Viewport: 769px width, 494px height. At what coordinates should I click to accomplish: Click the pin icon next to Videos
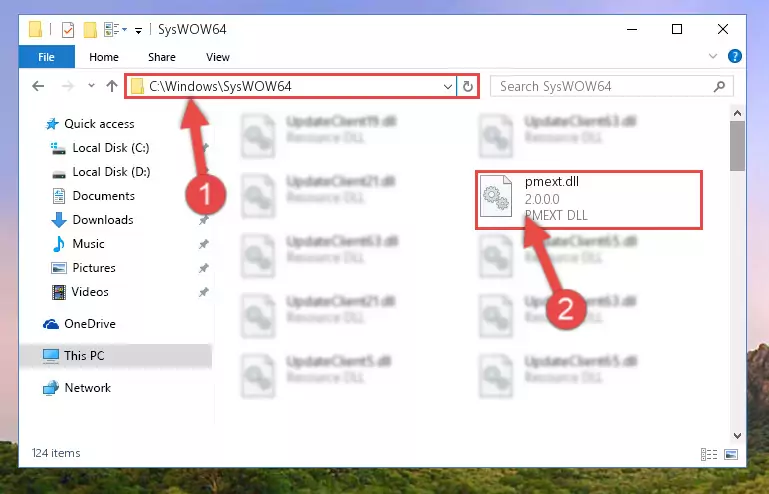203,292
